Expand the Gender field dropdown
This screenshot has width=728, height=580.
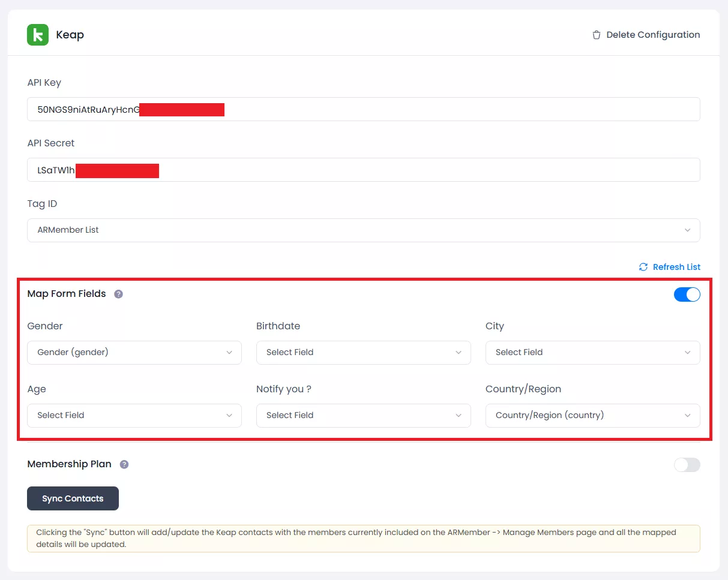coord(134,353)
